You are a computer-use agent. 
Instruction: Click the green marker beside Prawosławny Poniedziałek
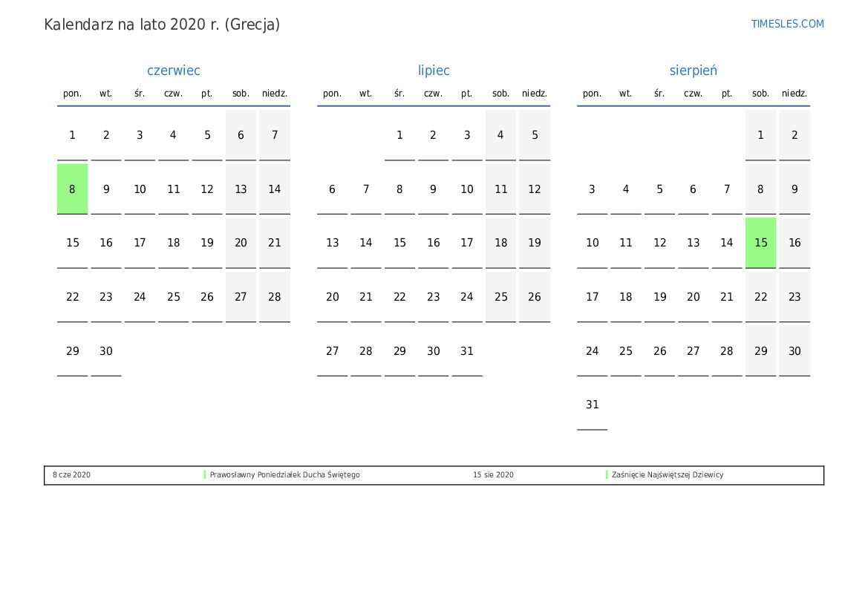[205, 475]
